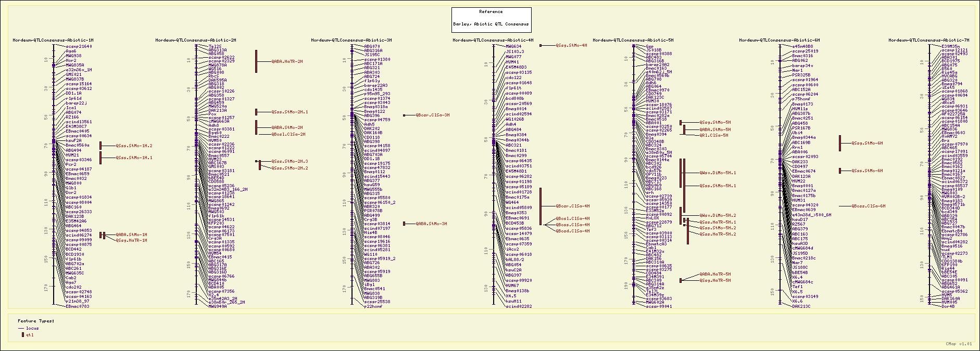Click the red QTL bar beside QABA.HaTR-2H
The width and height of the screenshot is (980, 351).
256,61
